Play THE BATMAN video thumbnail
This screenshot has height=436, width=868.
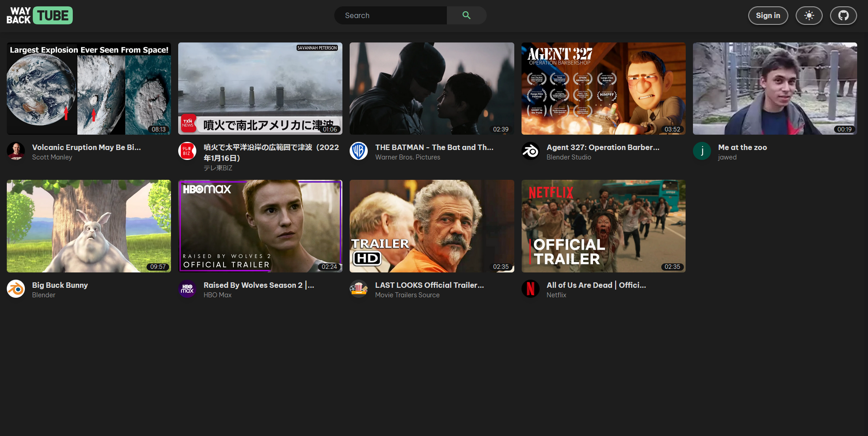click(432, 89)
